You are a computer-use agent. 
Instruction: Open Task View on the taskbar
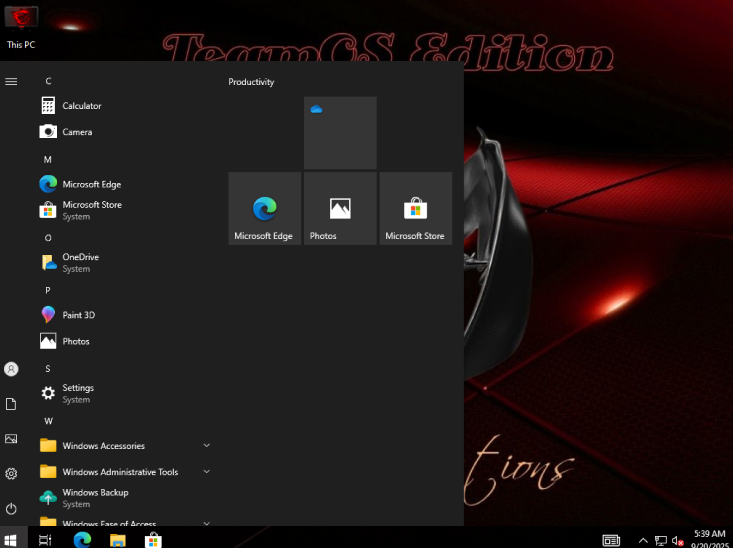(45, 540)
